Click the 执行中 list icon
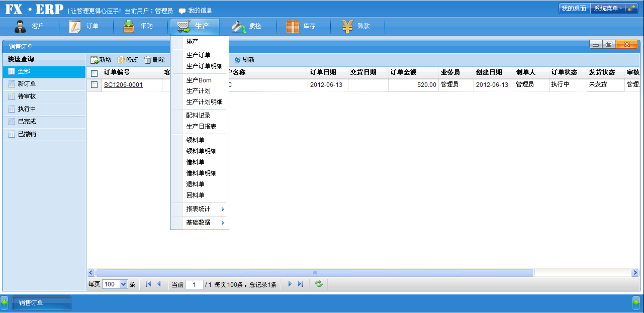The height and width of the screenshot is (313, 644). (x=12, y=109)
